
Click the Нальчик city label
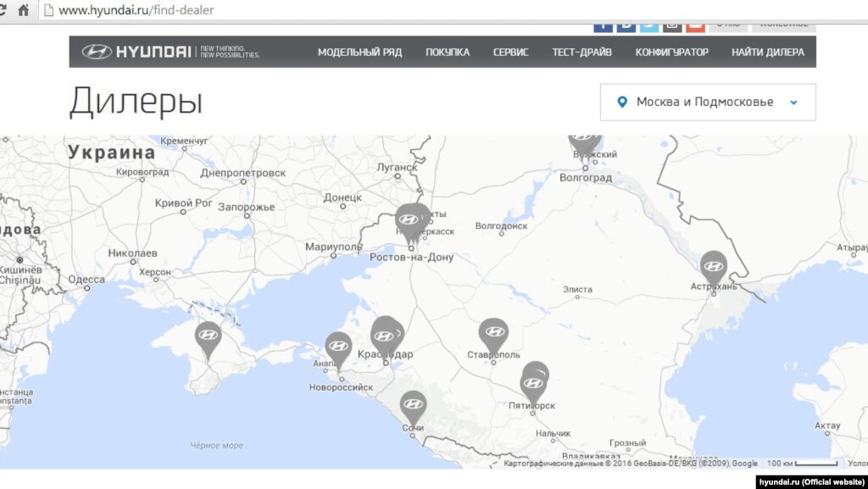pyautogui.click(x=553, y=434)
